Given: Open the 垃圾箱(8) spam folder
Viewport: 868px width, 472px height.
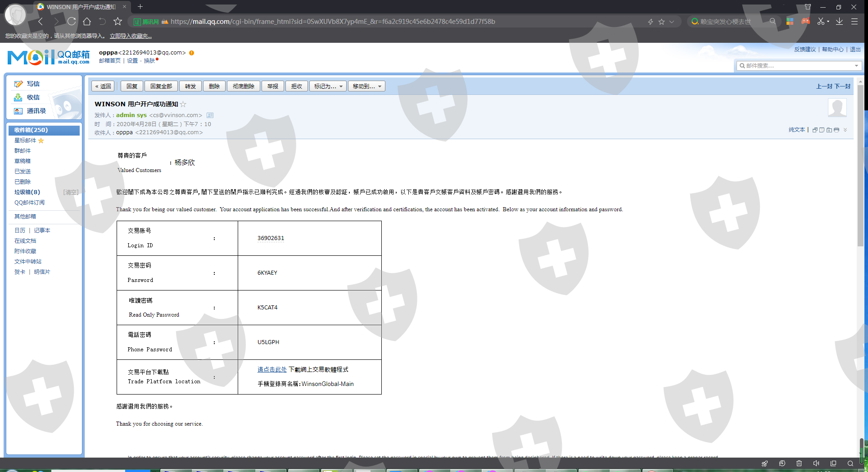Looking at the screenshot, I should [x=27, y=192].
